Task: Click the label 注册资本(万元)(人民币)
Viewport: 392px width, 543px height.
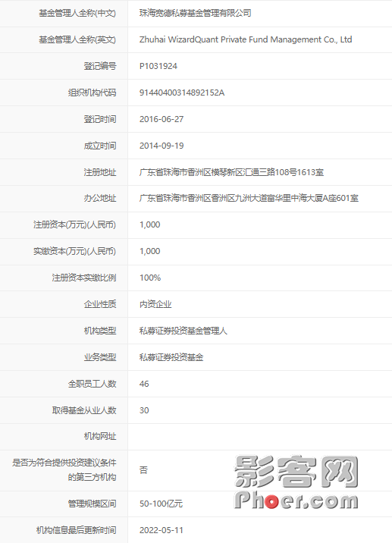Action: tap(74, 224)
